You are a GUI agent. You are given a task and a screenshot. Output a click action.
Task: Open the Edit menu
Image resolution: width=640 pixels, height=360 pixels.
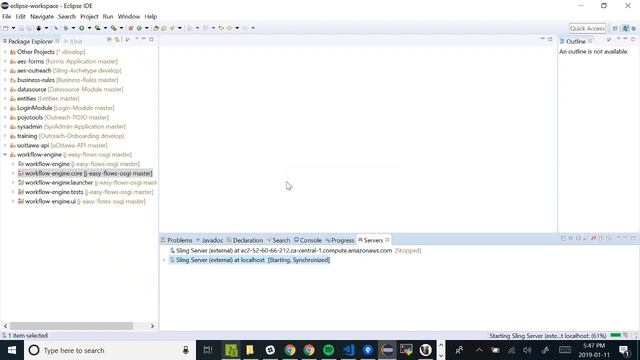click(20, 17)
